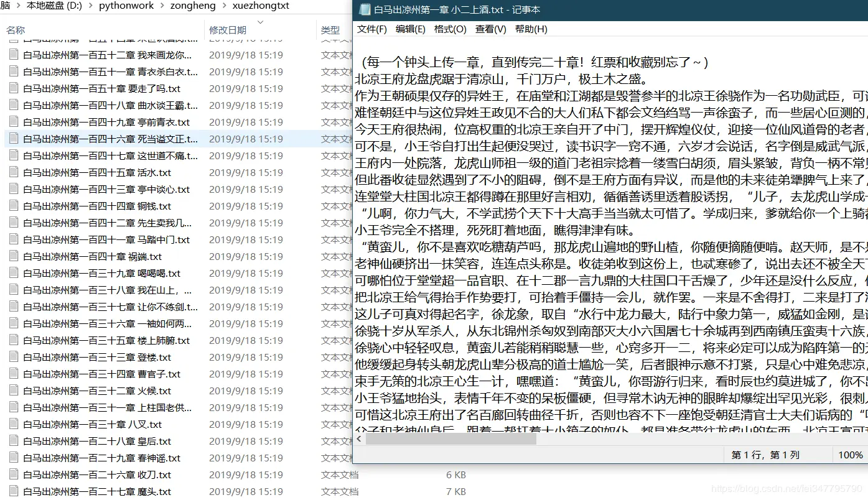Sort files by clicking the 名称 column header
The image size is (868, 500).
click(x=15, y=29)
